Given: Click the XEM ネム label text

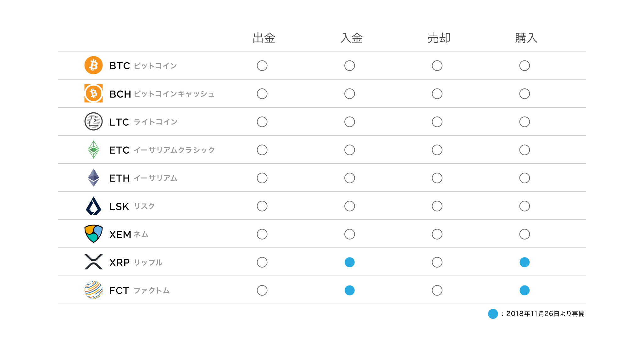Looking at the screenshot, I should coord(129,234).
